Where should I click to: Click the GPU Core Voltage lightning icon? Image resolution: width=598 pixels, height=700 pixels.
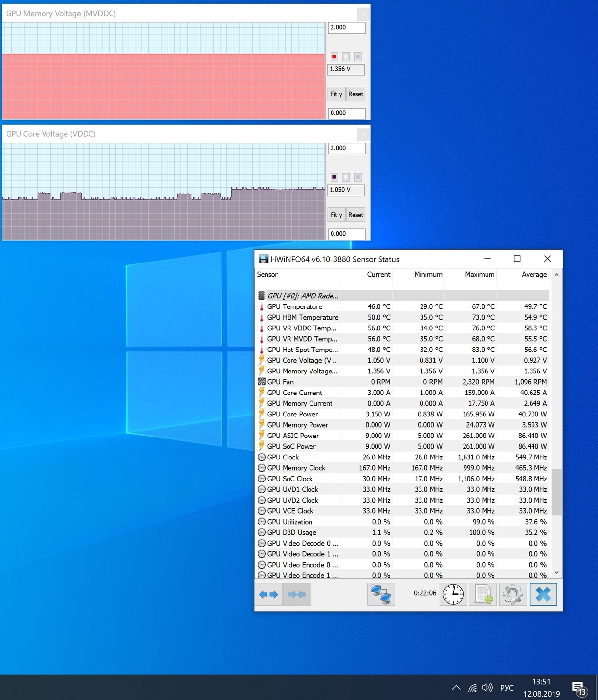tap(262, 360)
